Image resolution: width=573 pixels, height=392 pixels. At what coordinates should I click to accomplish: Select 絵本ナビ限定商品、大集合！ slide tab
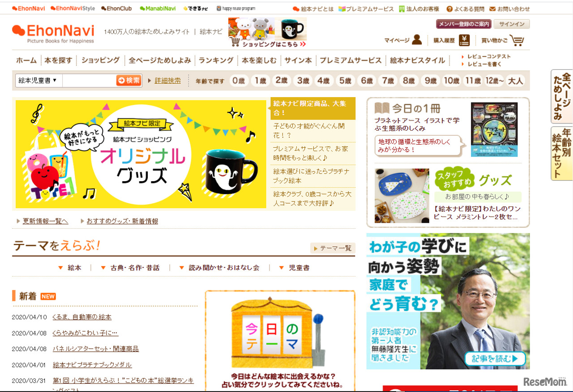(313, 108)
